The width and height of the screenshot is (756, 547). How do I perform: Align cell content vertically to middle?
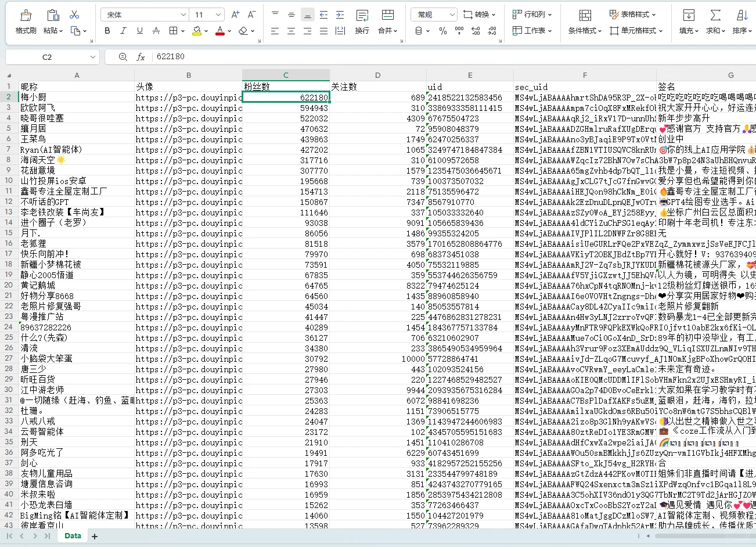291,15
